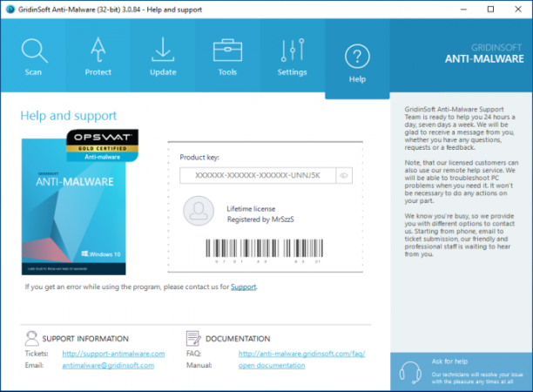
Task: Click the Product key input field
Action: tap(258, 175)
